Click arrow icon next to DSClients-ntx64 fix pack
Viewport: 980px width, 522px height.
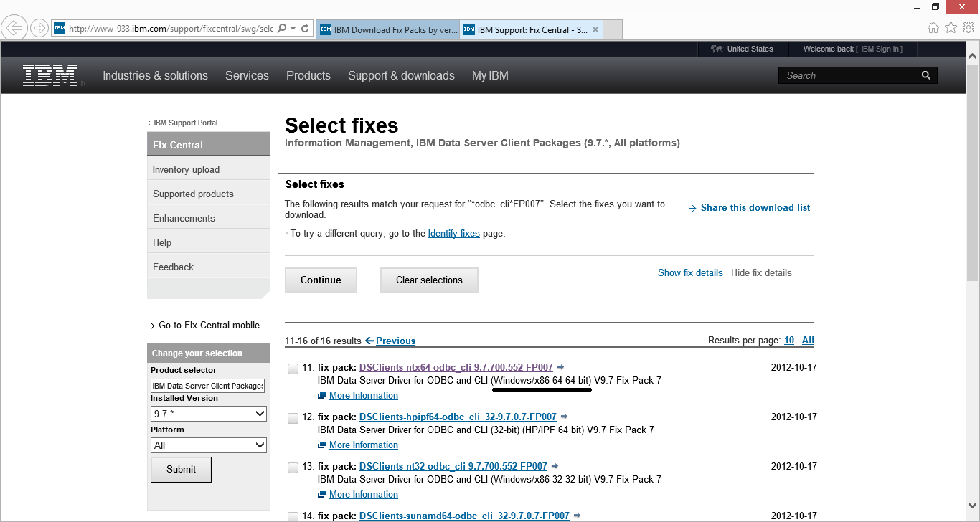point(561,368)
